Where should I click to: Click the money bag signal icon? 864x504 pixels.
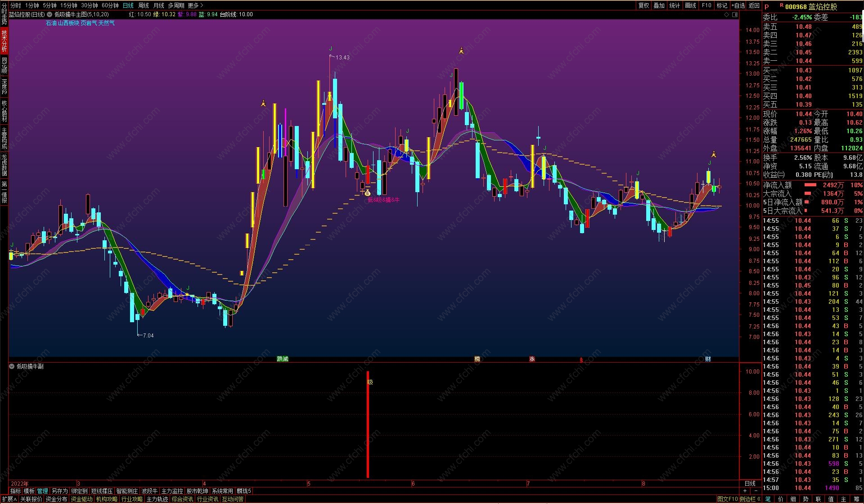click(368, 193)
